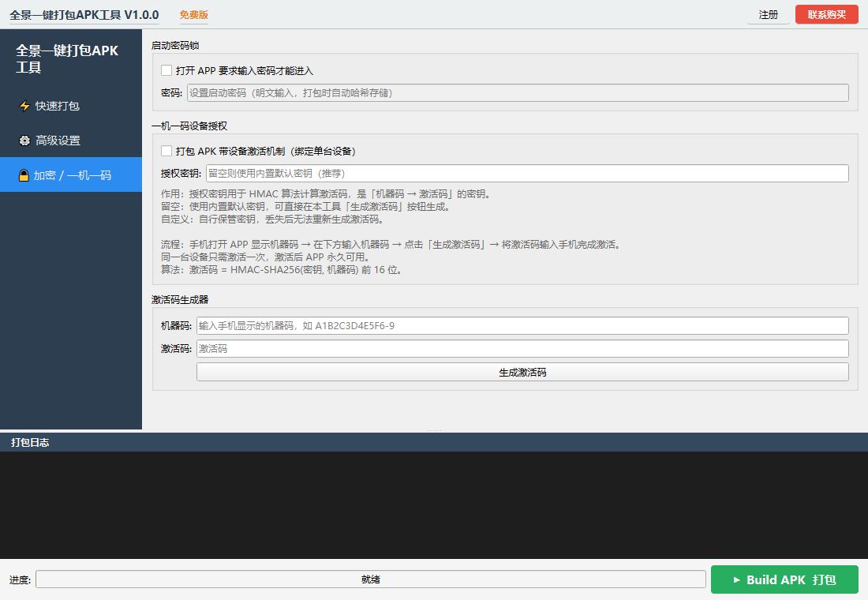This screenshot has width=868, height=600.
Task: Click the help line starting with 自定义：自行保管密钥
Action: [x=272, y=219]
